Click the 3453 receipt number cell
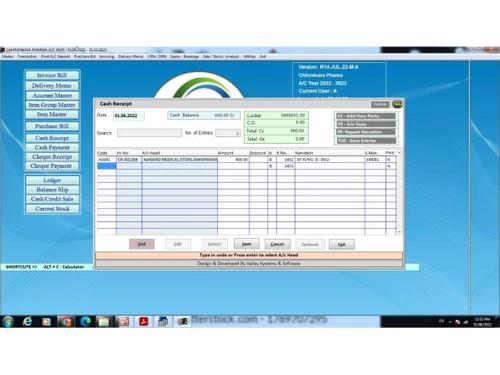Viewport: 500px width, 375px height. [x=285, y=166]
